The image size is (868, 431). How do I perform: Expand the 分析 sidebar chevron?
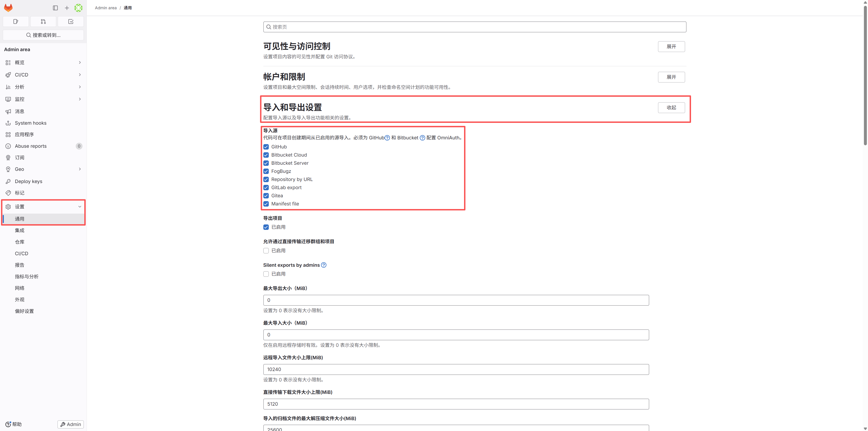(80, 87)
